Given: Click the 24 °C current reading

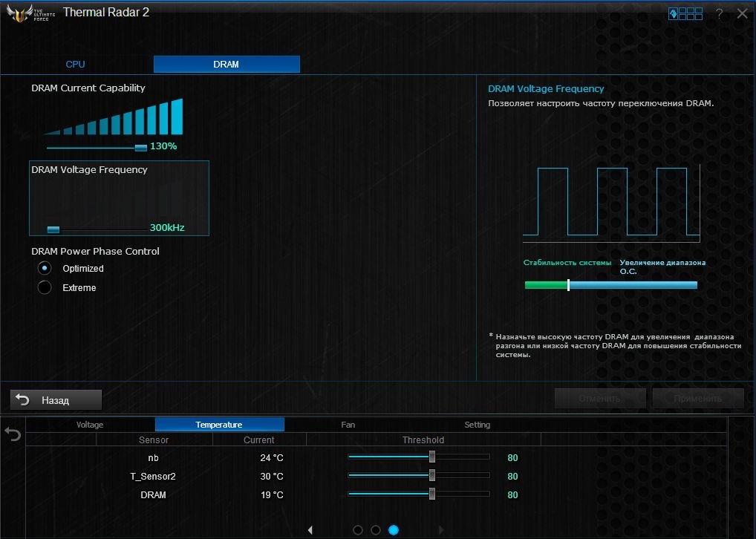Looking at the screenshot, I should [272, 457].
